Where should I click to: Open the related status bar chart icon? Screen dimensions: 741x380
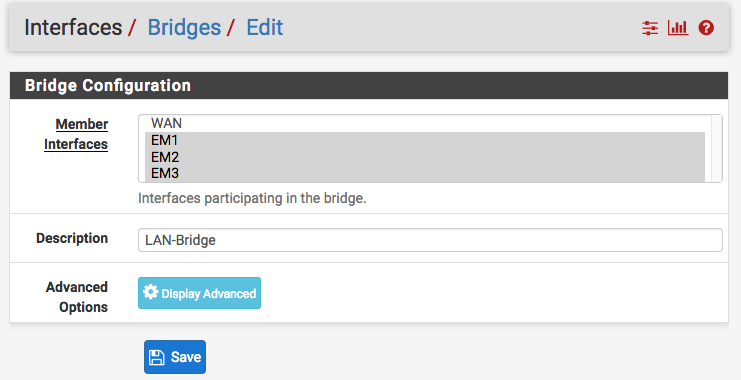678,28
